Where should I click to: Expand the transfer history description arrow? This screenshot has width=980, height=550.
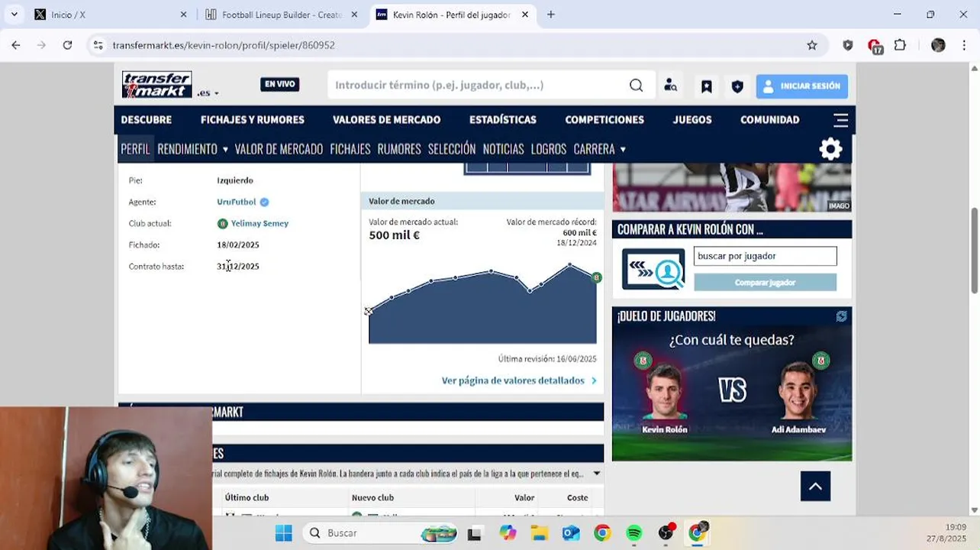pos(596,474)
